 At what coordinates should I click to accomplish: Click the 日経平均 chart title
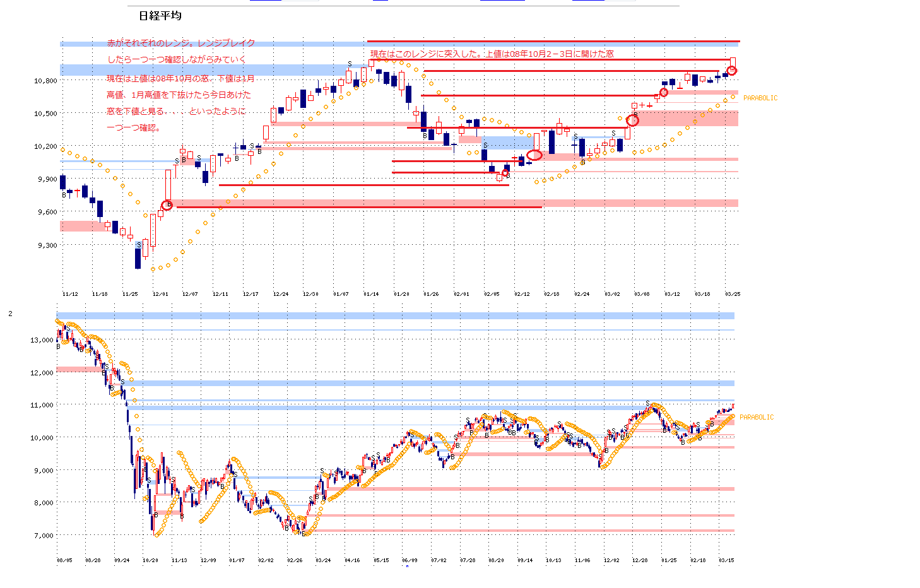(160, 16)
